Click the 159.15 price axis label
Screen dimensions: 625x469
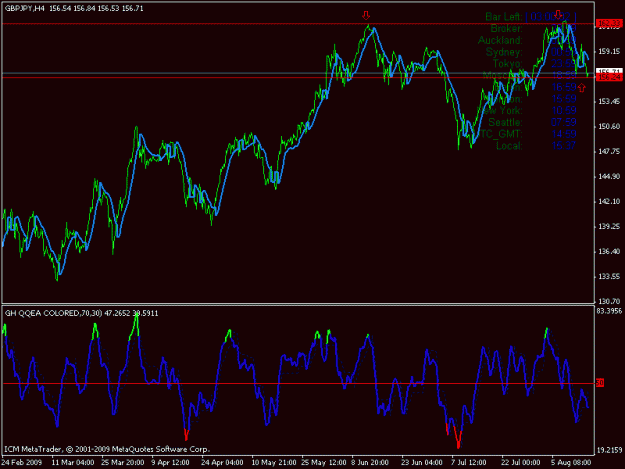609,51
